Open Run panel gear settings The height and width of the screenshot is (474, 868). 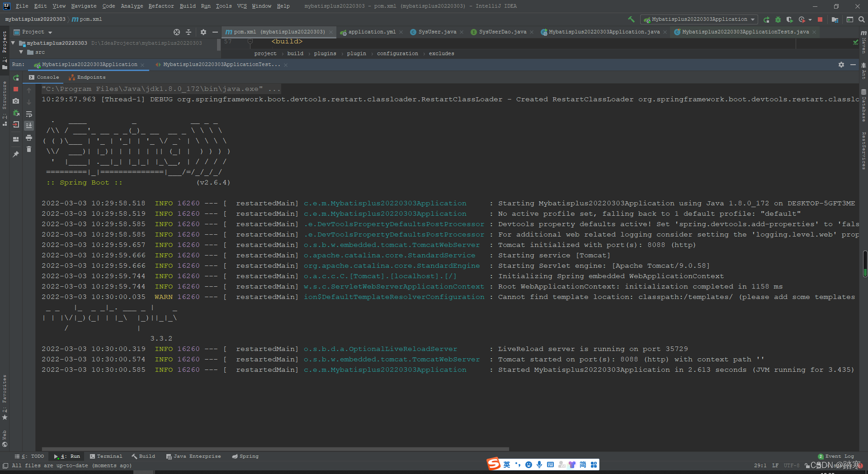click(x=841, y=65)
